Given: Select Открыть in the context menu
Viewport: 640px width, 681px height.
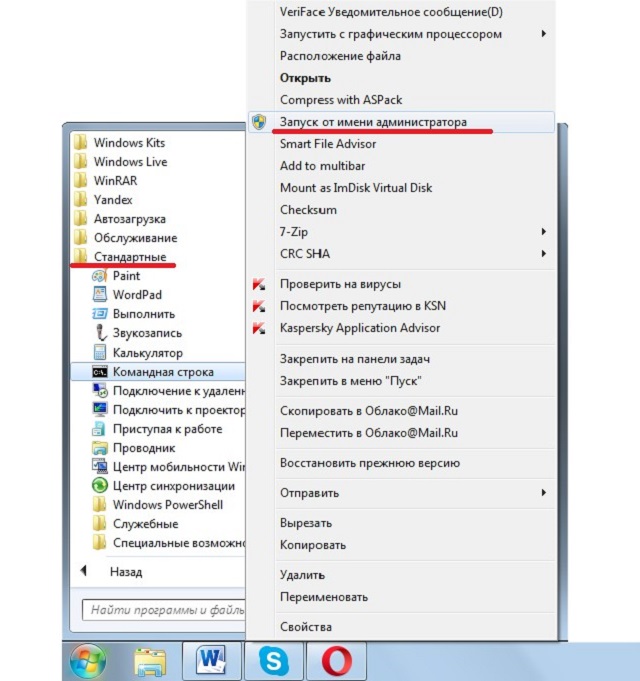Looking at the screenshot, I should point(305,78).
